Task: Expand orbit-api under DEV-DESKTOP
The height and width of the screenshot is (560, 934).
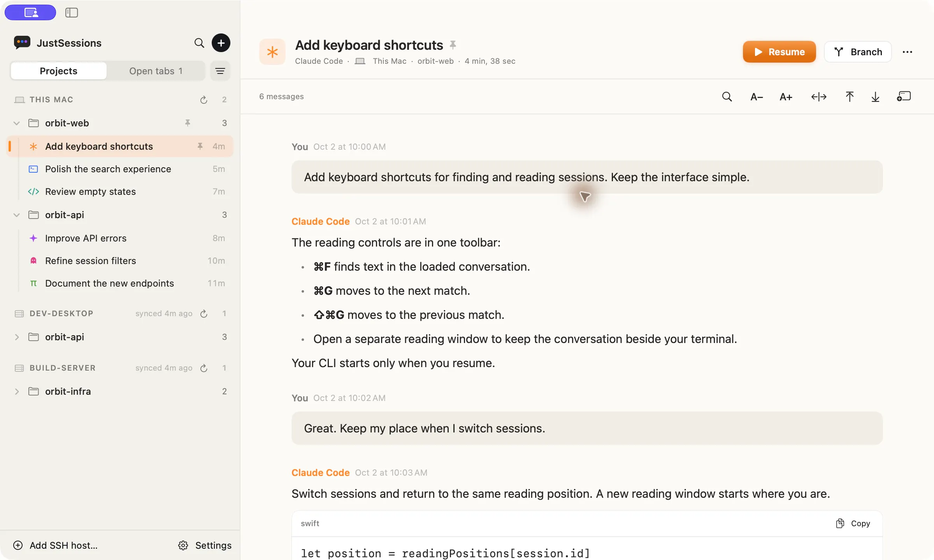Action: tap(16, 337)
